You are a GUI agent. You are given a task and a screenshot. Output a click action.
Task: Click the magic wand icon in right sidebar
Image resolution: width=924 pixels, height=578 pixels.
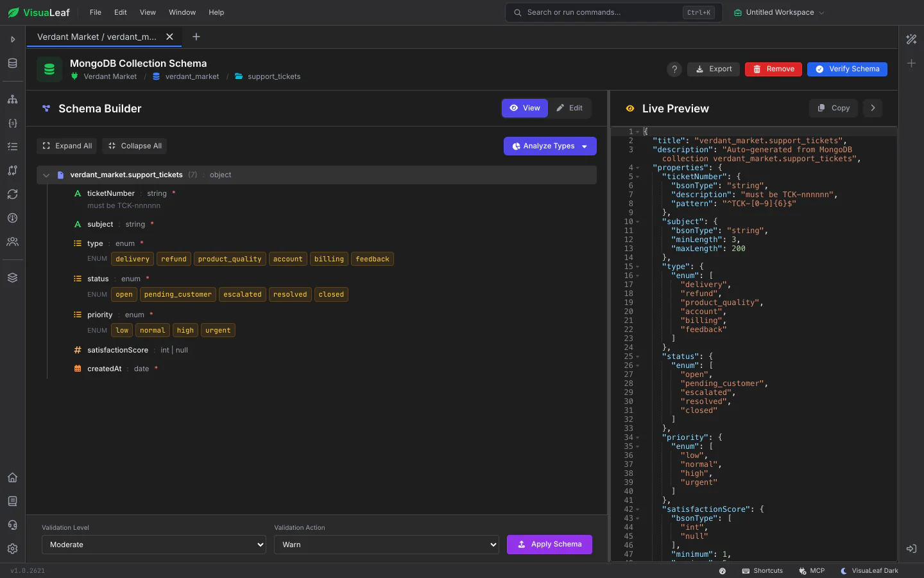click(x=911, y=39)
